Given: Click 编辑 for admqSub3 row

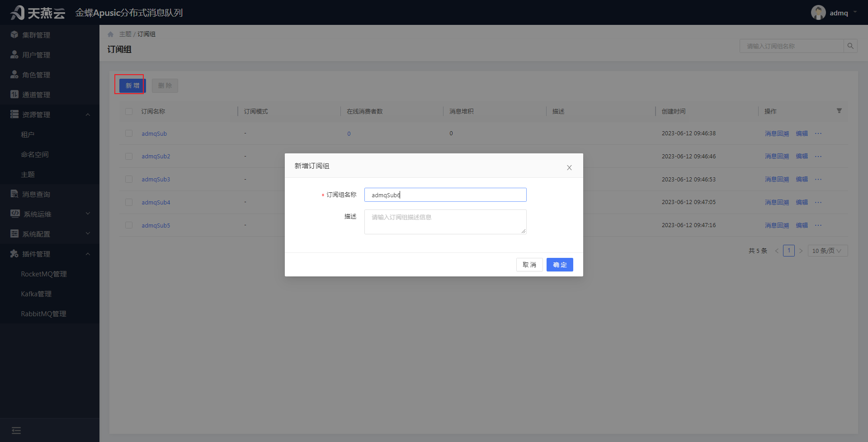Looking at the screenshot, I should (802, 179).
